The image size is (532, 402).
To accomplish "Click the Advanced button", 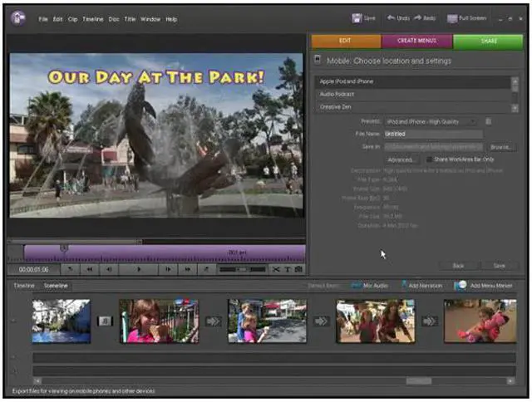I will 401,159.
